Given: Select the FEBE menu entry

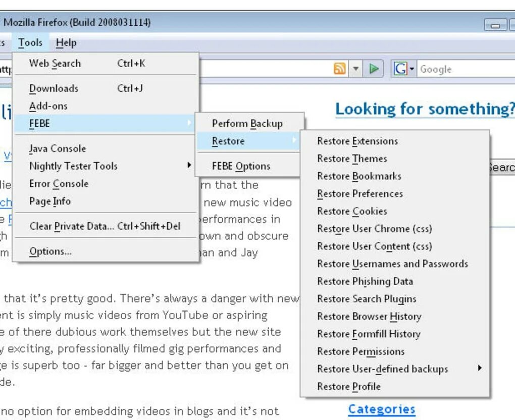Looking at the screenshot, I should 105,124.
